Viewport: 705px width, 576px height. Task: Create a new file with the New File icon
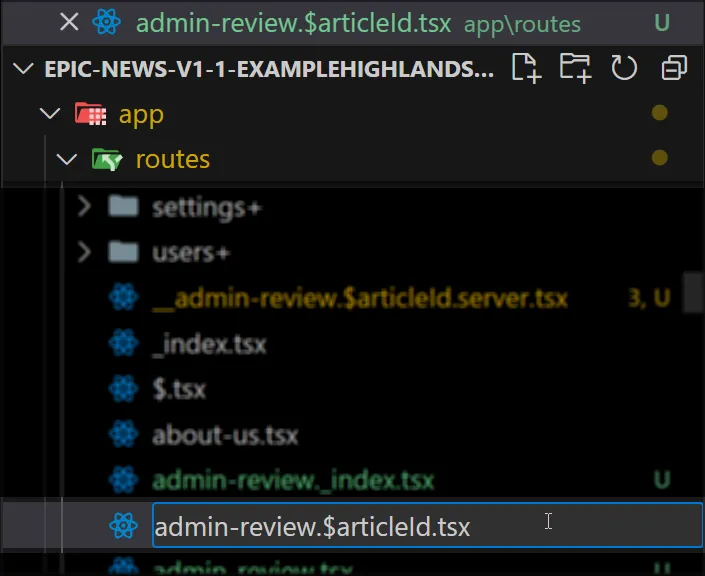[x=526, y=68]
